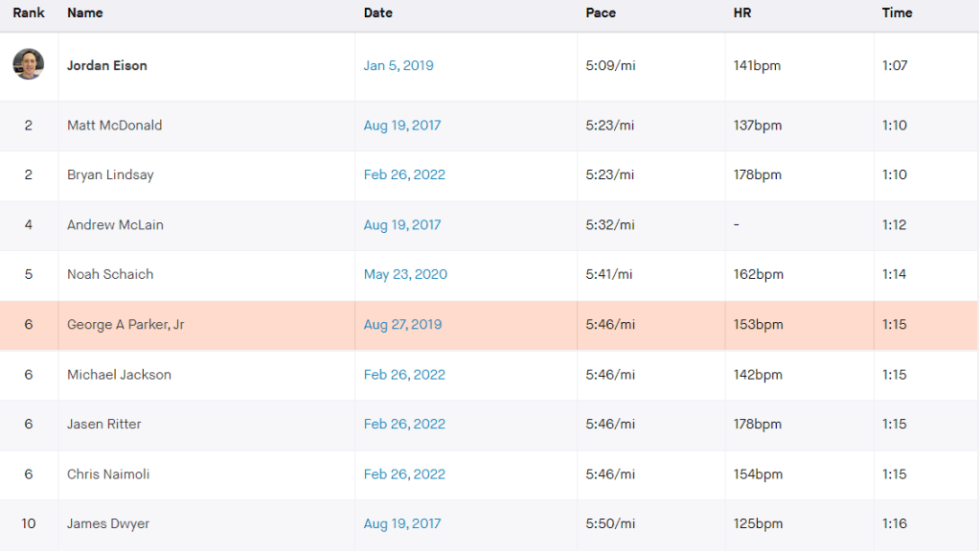
Task: Open the May 23, 2020 activity
Action: pos(405,275)
